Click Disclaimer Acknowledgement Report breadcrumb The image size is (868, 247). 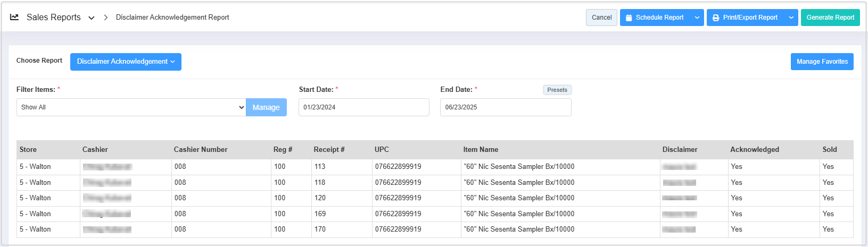pyautogui.click(x=172, y=18)
